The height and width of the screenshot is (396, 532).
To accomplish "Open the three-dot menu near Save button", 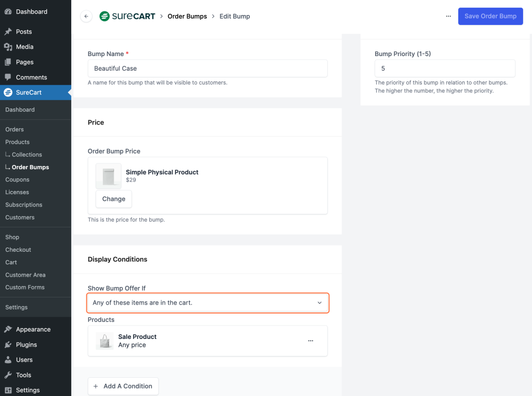I will [448, 16].
